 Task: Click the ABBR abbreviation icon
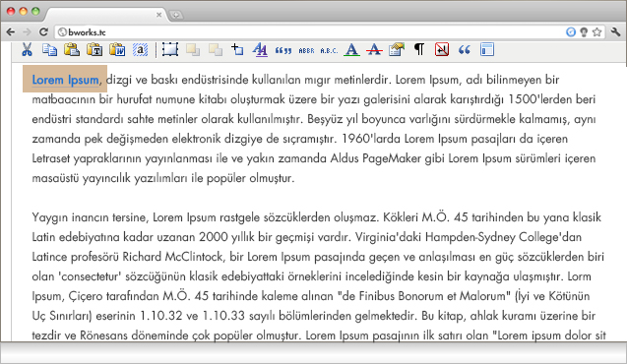pyautogui.click(x=306, y=51)
